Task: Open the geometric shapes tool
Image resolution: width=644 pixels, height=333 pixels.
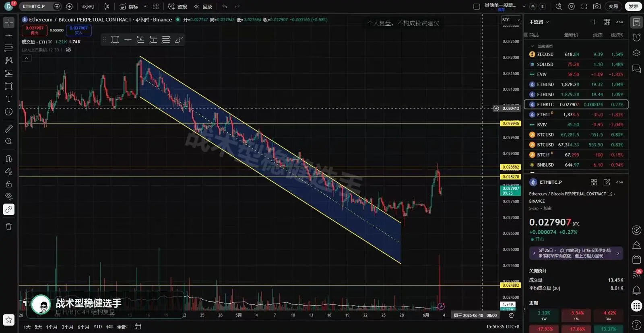Action: 8,86
